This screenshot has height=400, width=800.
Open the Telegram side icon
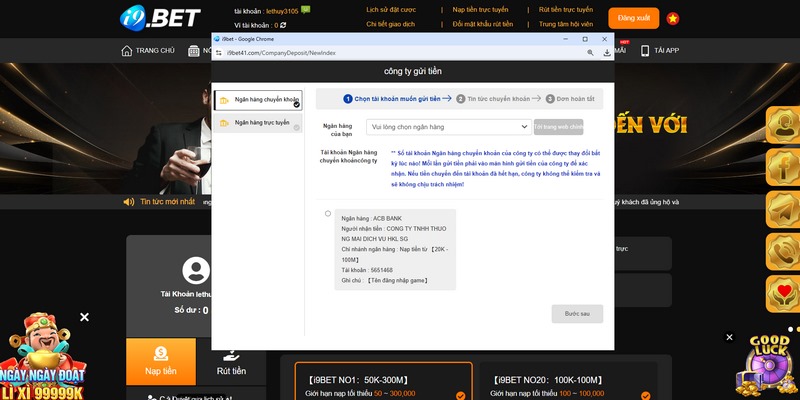tap(783, 210)
